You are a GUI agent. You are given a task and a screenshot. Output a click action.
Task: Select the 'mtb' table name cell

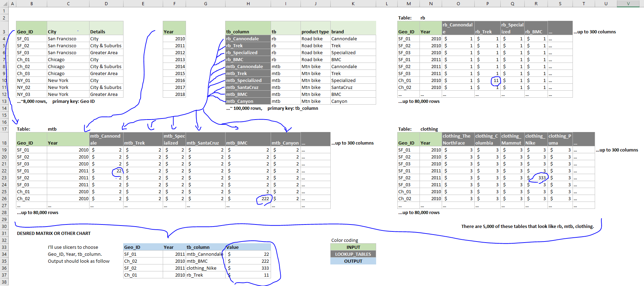coord(68,129)
